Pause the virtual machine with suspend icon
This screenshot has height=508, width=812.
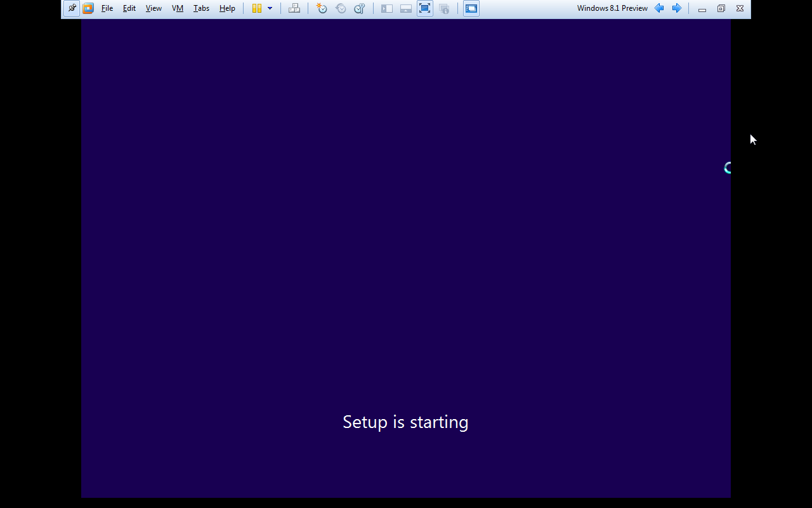[257, 8]
